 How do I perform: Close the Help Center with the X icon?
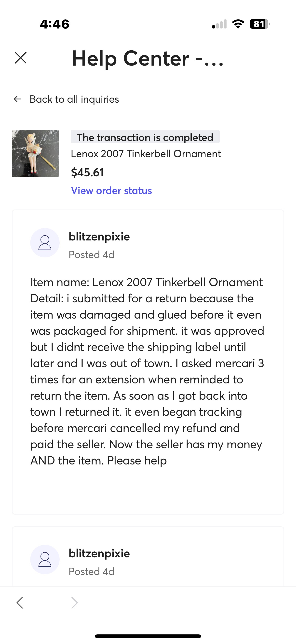coord(21,58)
